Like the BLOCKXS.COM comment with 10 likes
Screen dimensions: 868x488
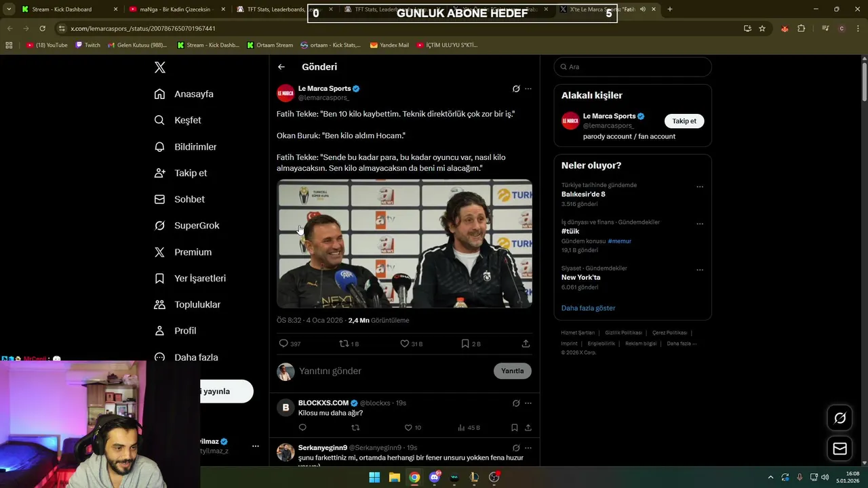point(412,428)
